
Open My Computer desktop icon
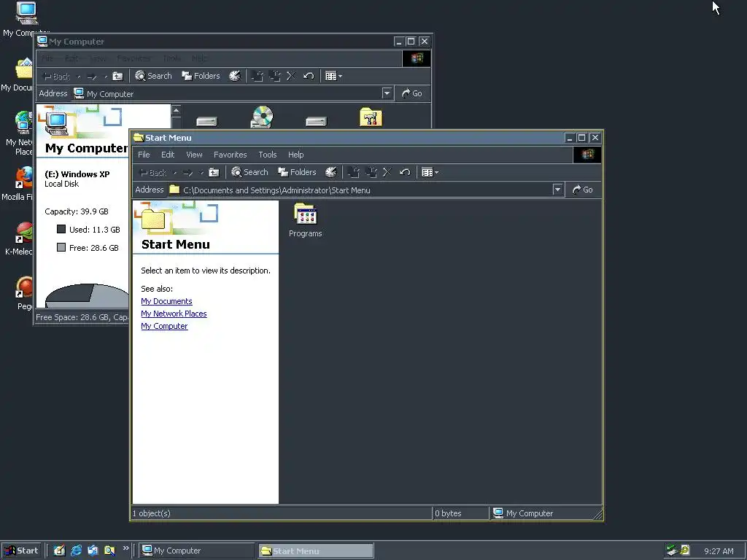point(26,19)
